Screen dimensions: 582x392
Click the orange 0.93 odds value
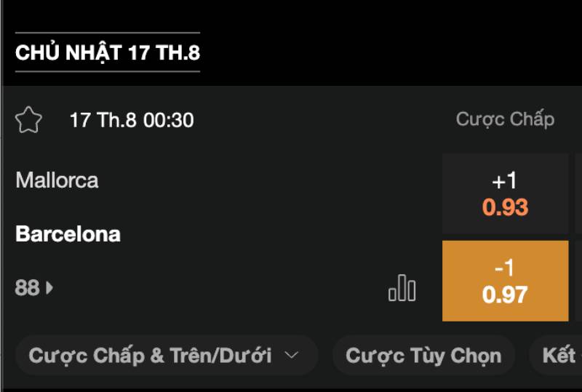coord(505,207)
